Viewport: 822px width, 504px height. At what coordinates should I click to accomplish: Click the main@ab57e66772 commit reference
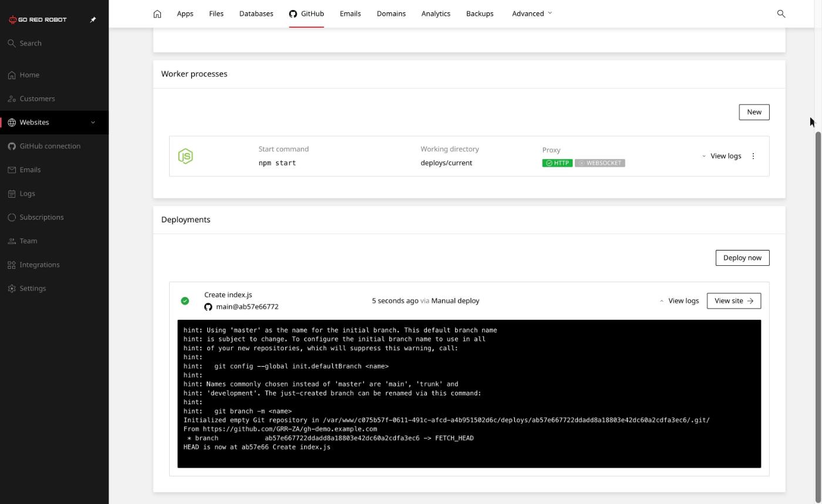247,307
